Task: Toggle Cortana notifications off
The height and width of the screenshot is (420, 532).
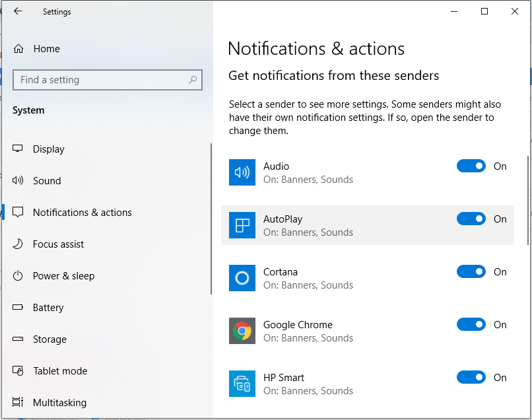Action: pyautogui.click(x=471, y=271)
